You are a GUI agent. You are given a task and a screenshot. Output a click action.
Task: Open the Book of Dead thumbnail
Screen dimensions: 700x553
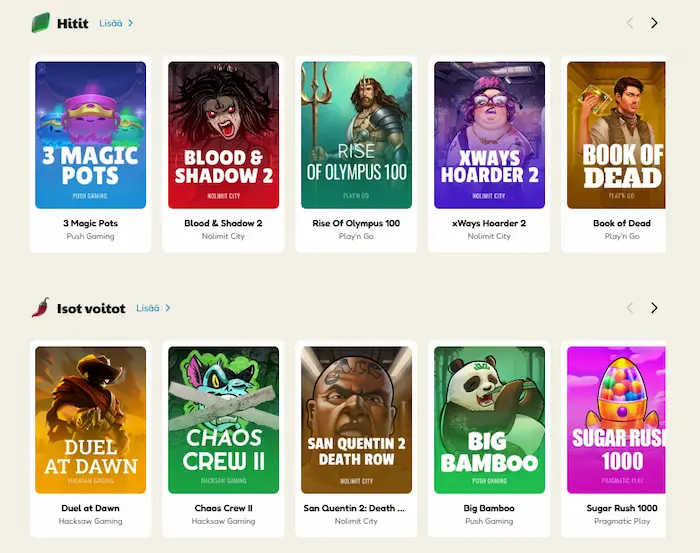616,135
